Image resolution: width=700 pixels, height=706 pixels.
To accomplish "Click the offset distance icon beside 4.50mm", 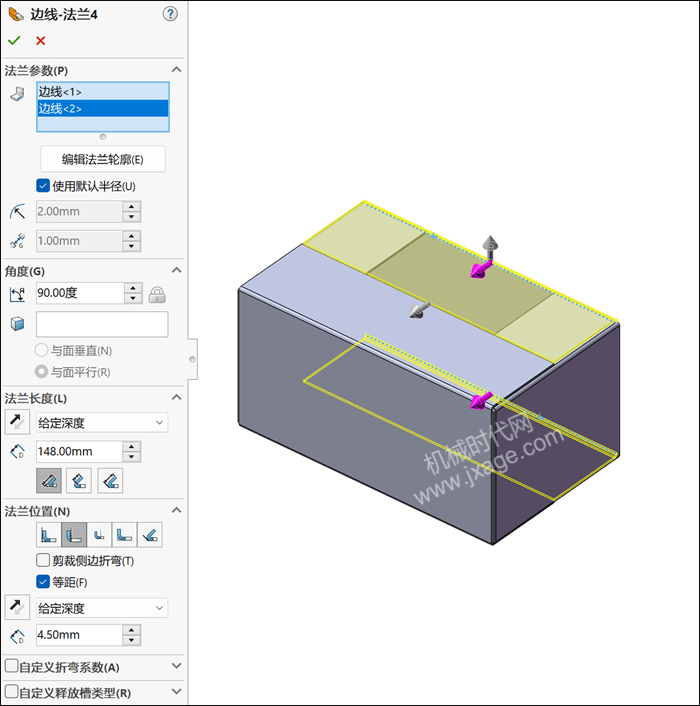I will coord(18,636).
